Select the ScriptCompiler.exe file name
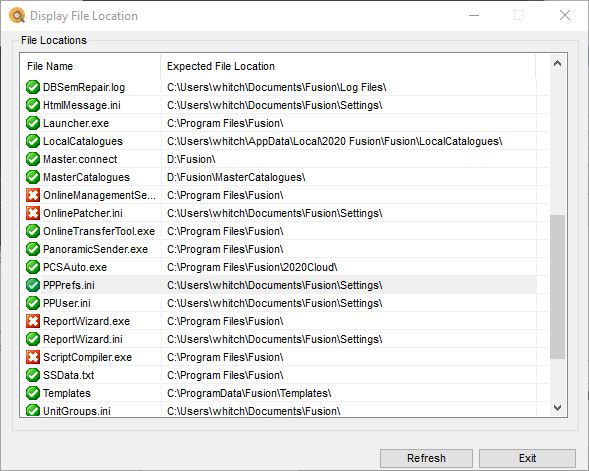Viewport: 589px width, 471px height. [x=87, y=358]
